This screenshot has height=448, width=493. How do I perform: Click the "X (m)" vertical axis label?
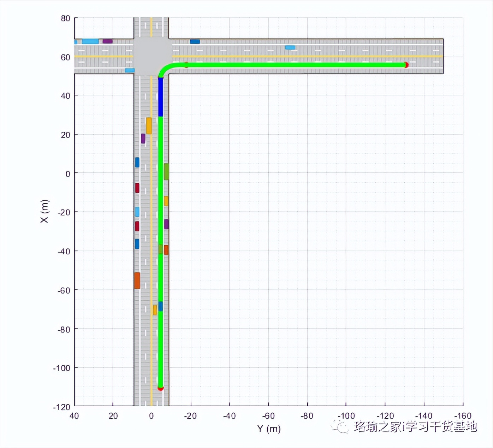(x=44, y=211)
